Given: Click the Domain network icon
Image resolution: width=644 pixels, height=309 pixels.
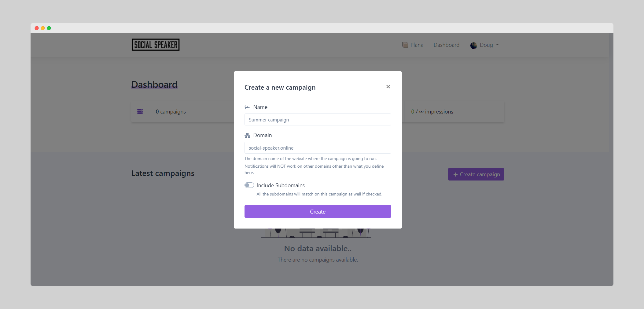Looking at the screenshot, I should point(247,135).
